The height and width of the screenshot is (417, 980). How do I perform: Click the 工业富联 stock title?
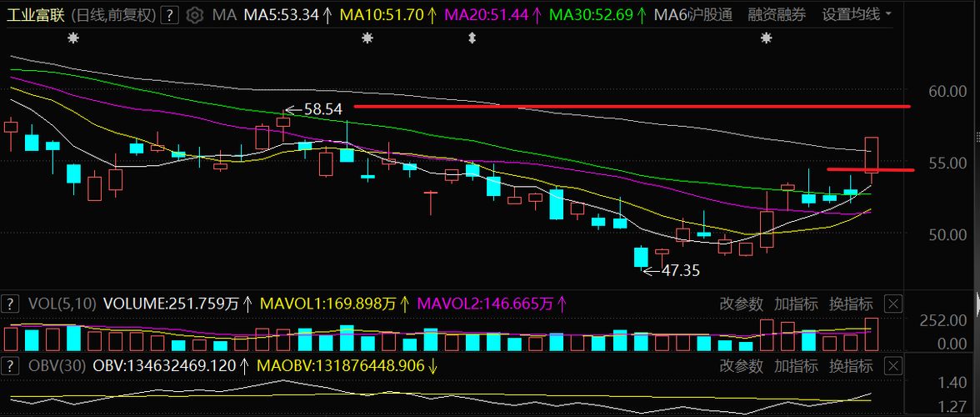tap(36, 13)
